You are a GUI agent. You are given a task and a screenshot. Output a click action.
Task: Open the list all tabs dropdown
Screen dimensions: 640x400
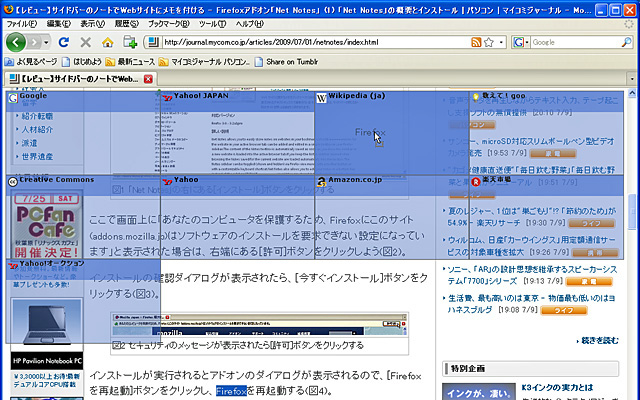click(632, 79)
